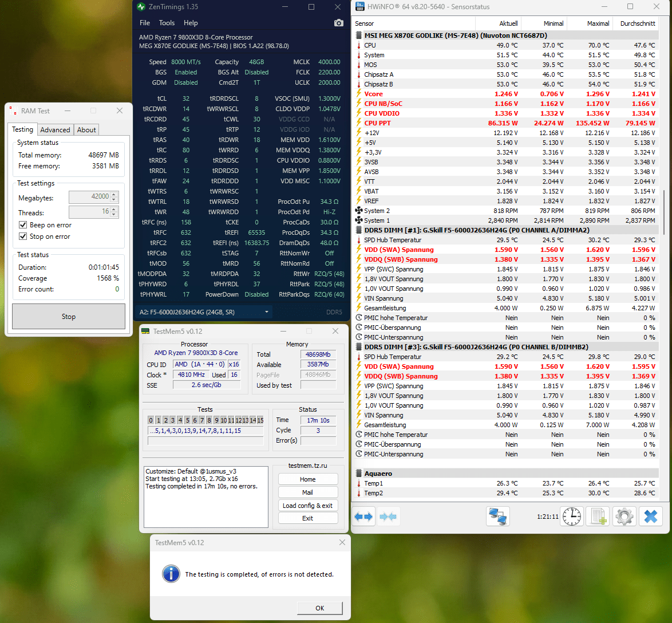Increase Threads value with up stepper
Screen dimensions: 672x623
tap(114, 209)
